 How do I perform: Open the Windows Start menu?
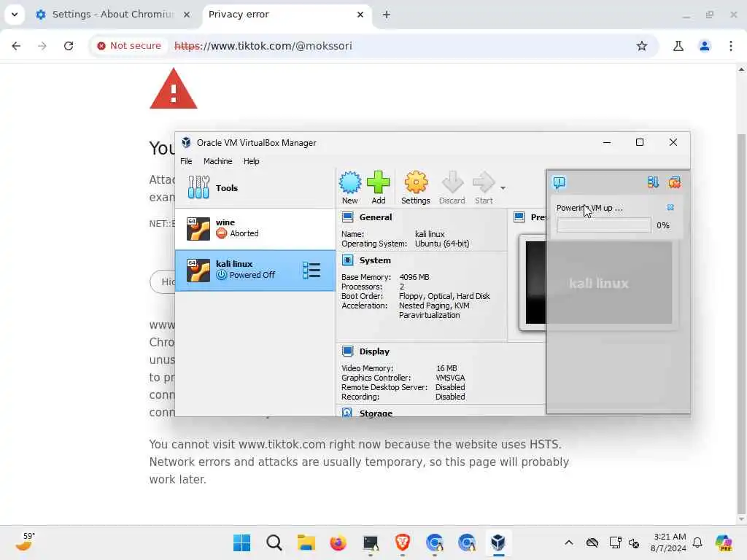[241, 542]
